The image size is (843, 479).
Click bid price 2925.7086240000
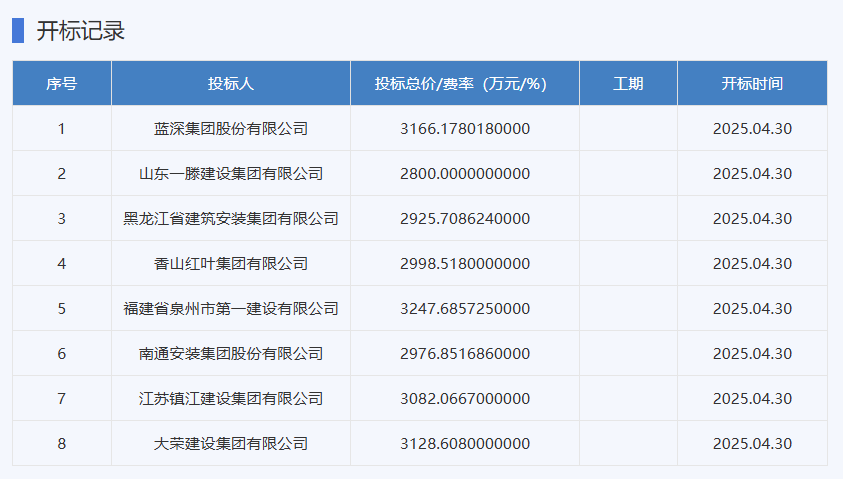465,218
